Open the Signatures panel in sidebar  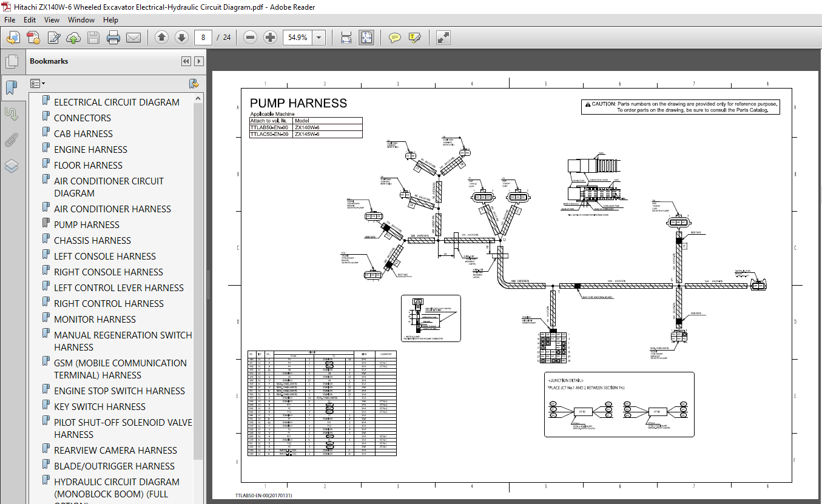[x=12, y=114]
